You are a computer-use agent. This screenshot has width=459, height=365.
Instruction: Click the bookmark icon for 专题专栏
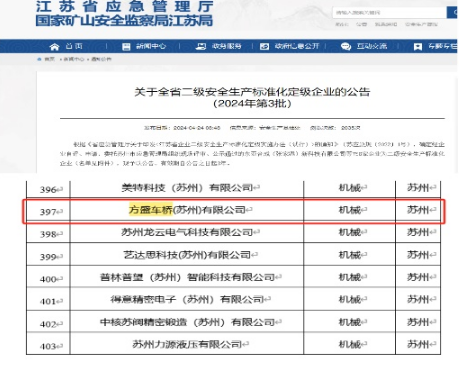(x=417, y=47)
